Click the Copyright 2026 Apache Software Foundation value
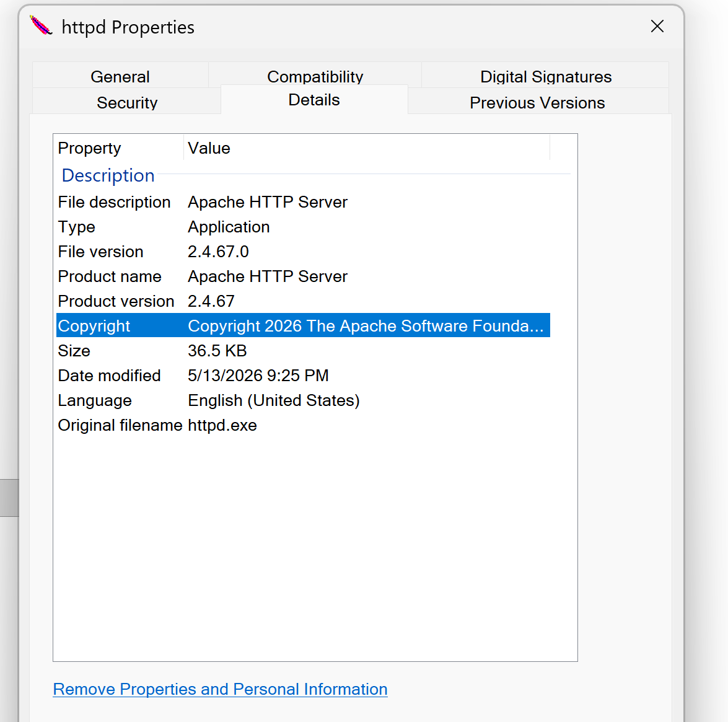The height and width of the screenshot is (722, 728). (x=366, y=325)
